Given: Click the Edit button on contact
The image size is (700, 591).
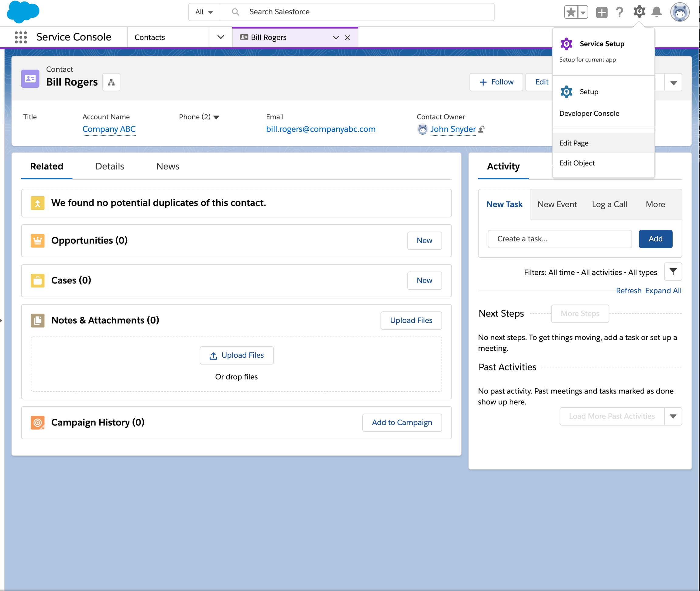Looking at the screenshot, I should (541, 82).
